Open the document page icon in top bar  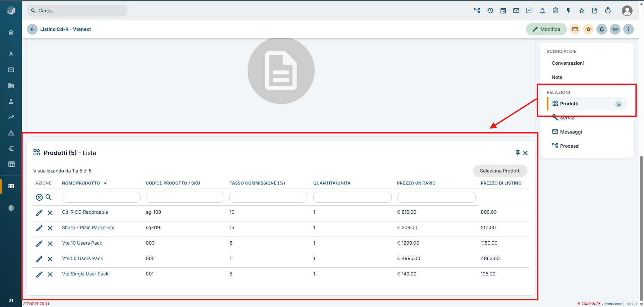[595, 11]
